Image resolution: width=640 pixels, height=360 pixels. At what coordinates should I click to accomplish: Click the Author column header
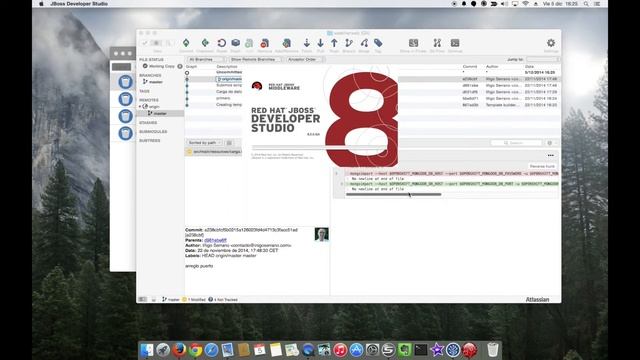click(492, 66)
